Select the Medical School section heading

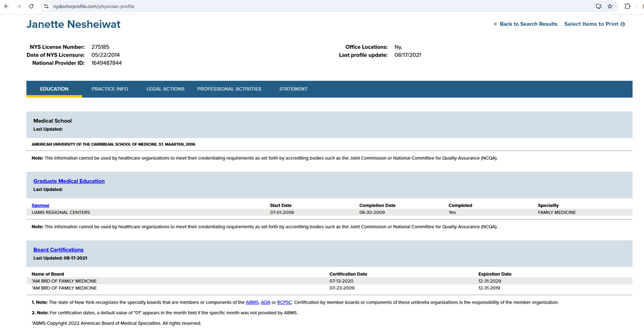coord(53,121)
